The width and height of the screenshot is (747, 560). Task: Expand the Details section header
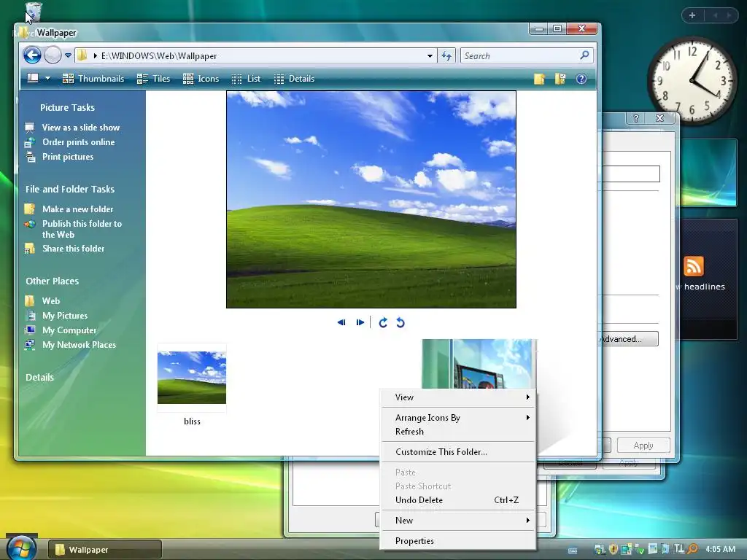(x=39, y=377)
